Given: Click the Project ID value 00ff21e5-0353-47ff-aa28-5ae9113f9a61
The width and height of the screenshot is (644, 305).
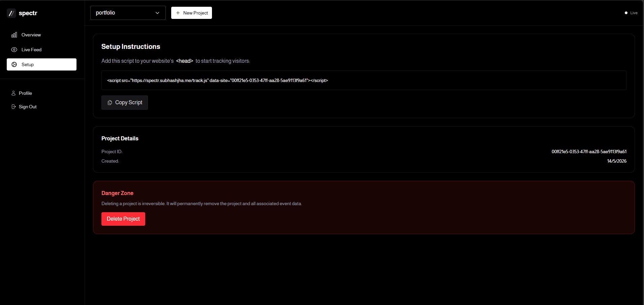Looking at the screenshot, I should pos(589,151).
